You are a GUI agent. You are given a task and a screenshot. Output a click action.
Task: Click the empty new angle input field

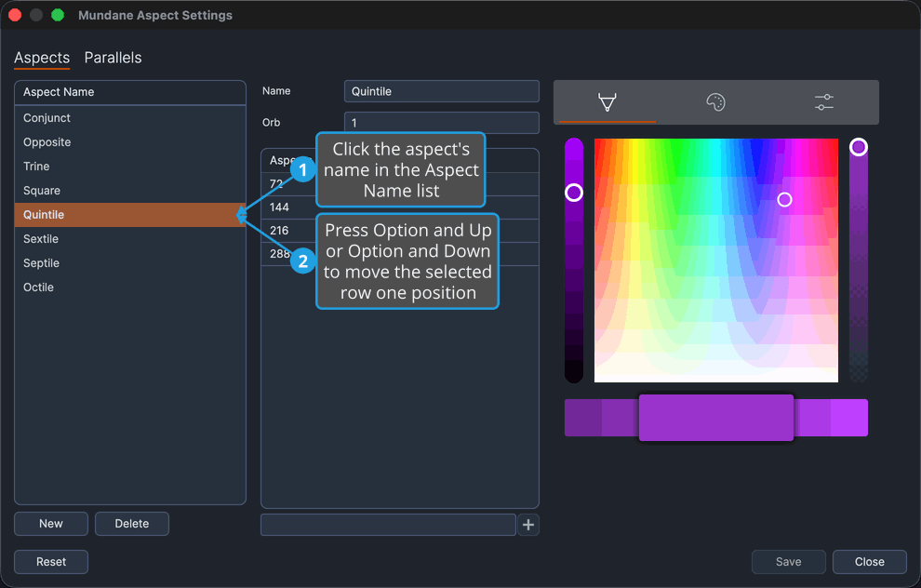388,525
